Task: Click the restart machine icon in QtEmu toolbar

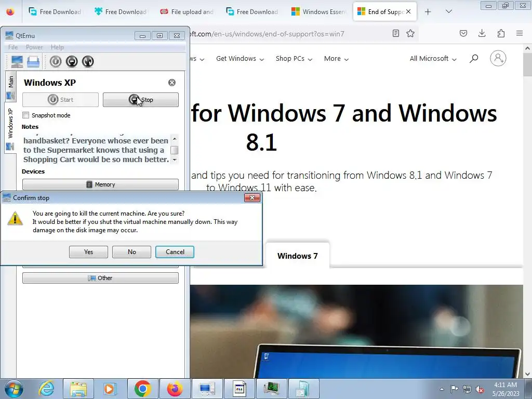Action: [x=88, y=61]
